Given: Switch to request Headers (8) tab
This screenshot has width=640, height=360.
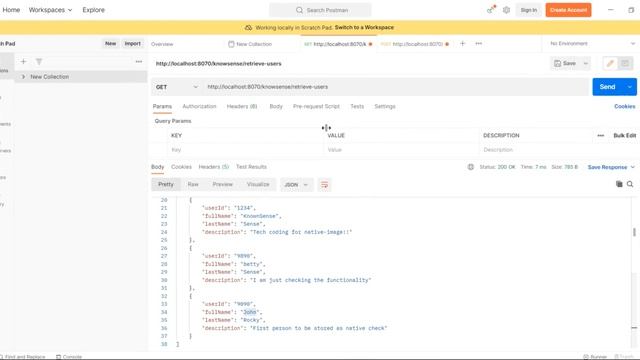Looking at the screenshot, I should [242, 106].
